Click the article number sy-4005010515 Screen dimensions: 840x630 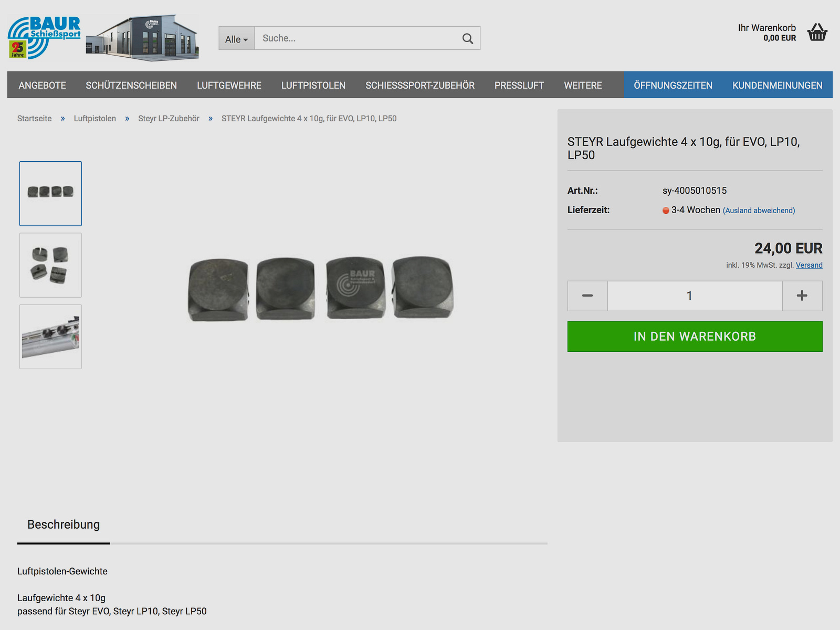pyautogui.click(x=695, y=191)
